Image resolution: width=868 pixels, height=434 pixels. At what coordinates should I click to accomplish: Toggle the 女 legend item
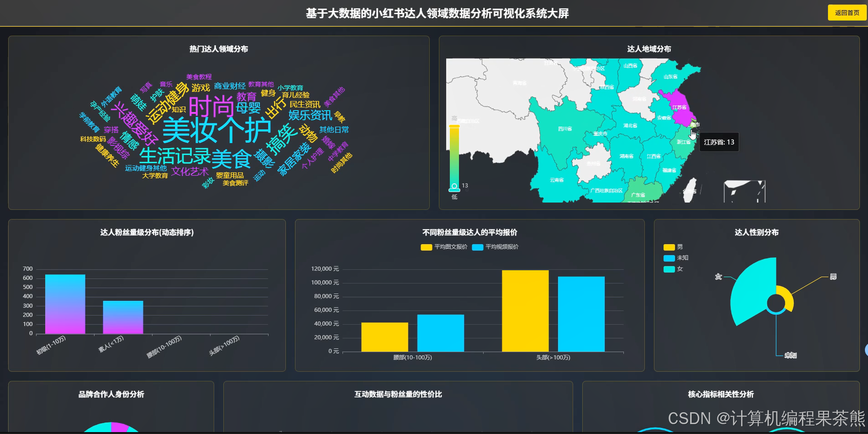coord(673,269)
